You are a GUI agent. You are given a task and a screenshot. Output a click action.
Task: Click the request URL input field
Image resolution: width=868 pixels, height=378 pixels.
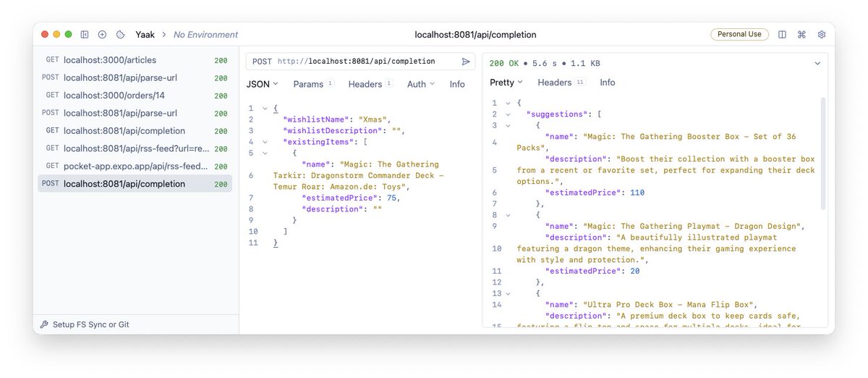(367, 62)
